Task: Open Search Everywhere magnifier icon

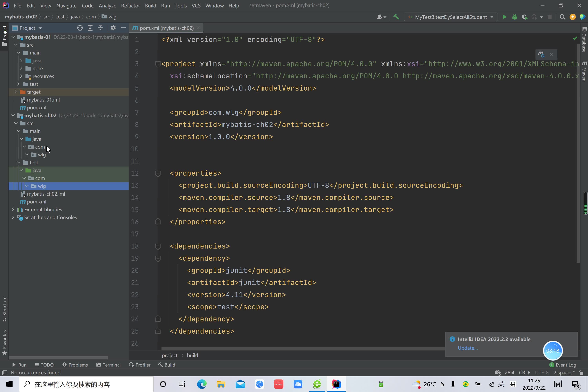Action: pos(562,17)
